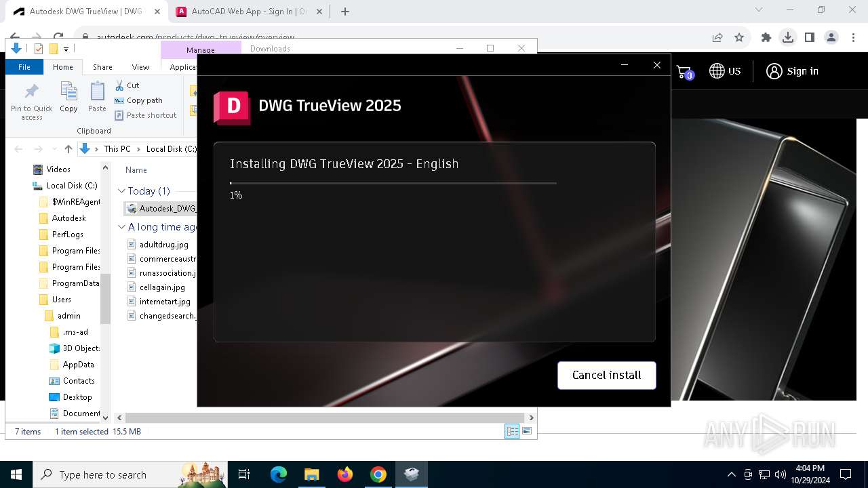Open Autodesk shopping cart

685,72
